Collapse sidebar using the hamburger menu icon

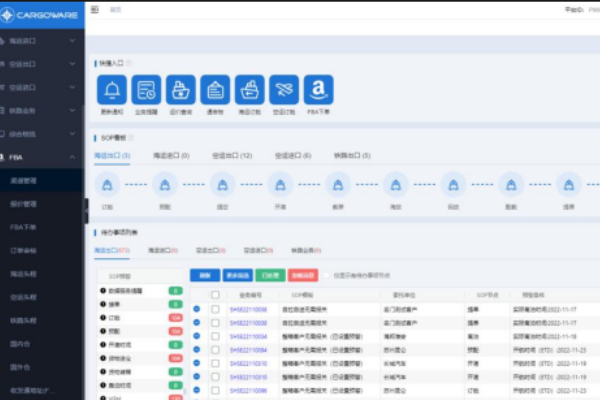(95, 8)
